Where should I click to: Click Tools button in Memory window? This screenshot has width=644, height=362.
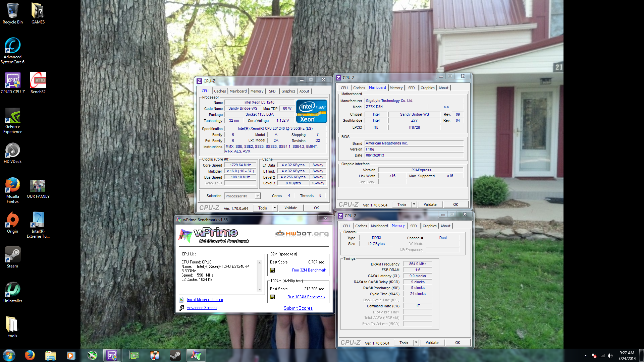[x=404, y=343]
